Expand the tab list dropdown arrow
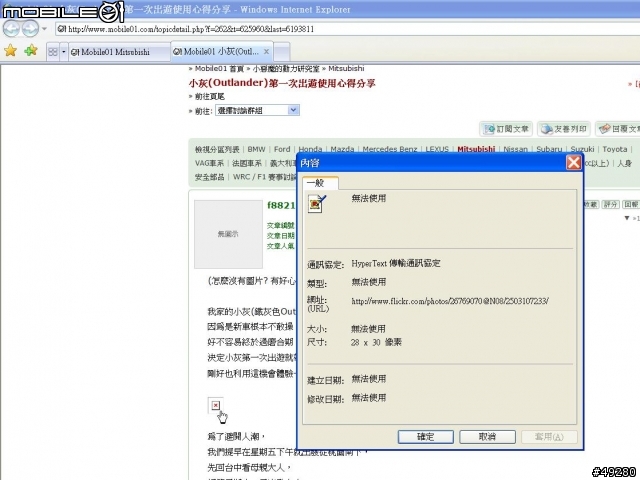This screenshot has height=480, width=640. (x=64, y=52)
